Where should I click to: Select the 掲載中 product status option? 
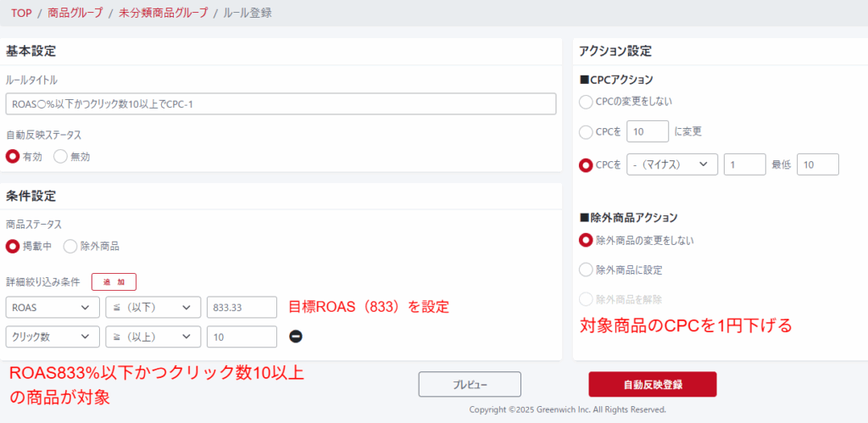[13, 246]
